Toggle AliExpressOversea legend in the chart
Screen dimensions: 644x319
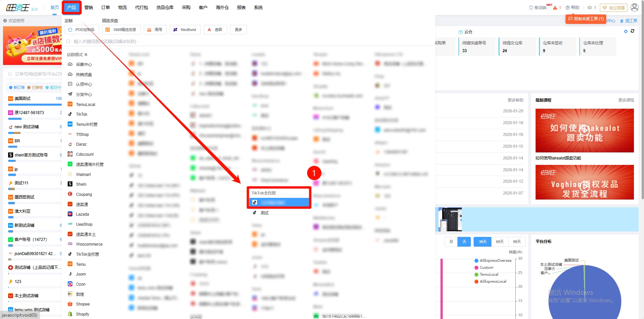coord(495,260)
